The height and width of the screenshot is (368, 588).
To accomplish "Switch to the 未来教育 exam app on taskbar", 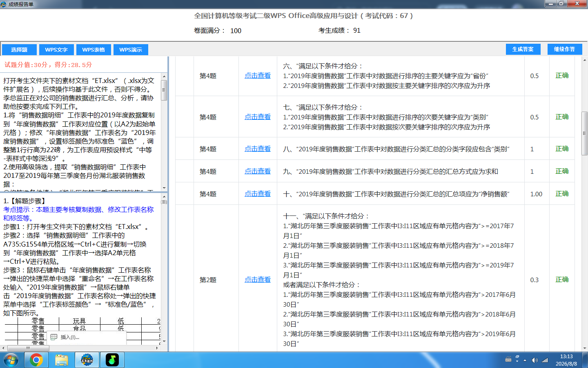I will [87, 360].
